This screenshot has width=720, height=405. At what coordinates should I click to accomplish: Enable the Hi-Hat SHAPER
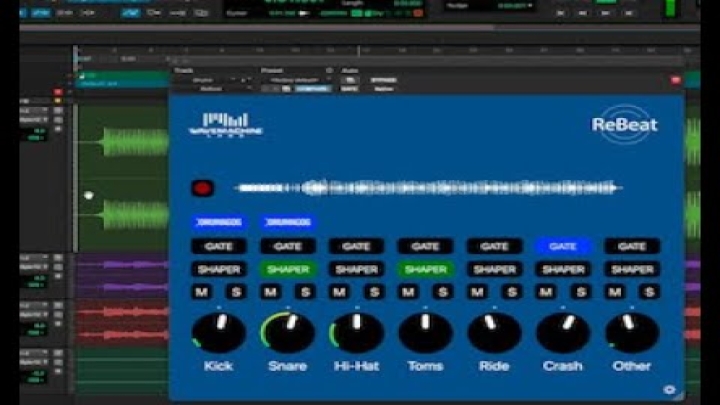point(356,270)
